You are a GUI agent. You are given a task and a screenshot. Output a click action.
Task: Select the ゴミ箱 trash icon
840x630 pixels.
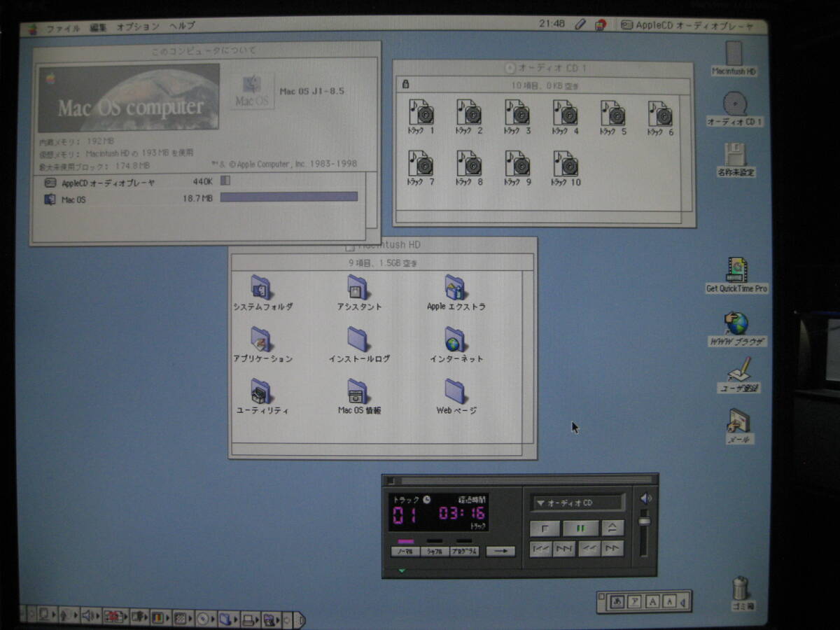tap(741, 593)
